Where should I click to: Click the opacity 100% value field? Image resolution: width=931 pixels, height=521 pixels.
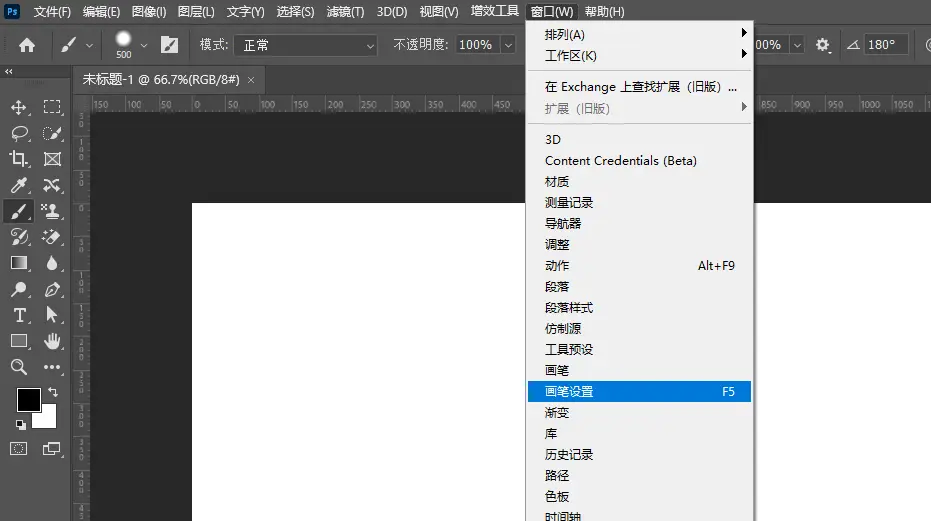coord(479,45)
